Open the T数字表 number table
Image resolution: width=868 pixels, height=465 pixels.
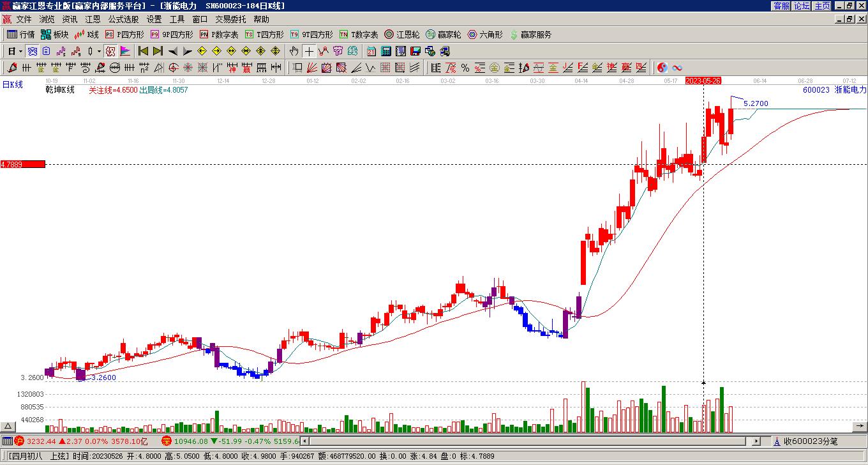tap(359, 34)
